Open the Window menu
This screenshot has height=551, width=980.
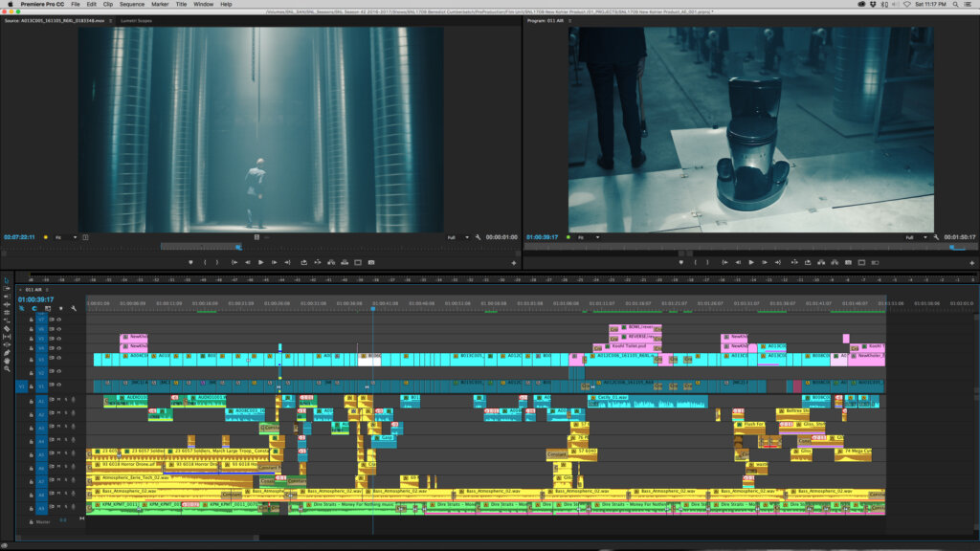click(x=203, y=5)
